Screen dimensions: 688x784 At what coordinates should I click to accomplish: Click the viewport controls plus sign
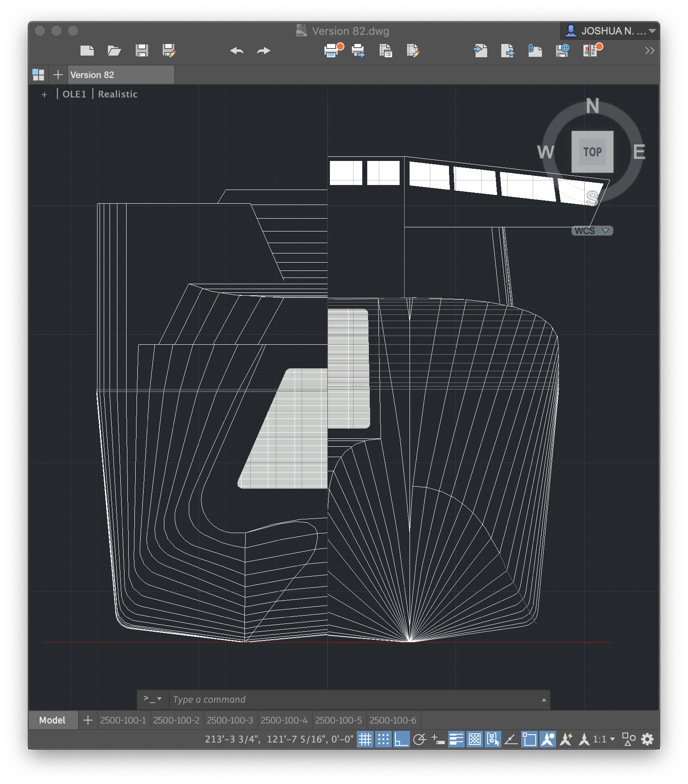pyautogui.click(x=44, y=95)
